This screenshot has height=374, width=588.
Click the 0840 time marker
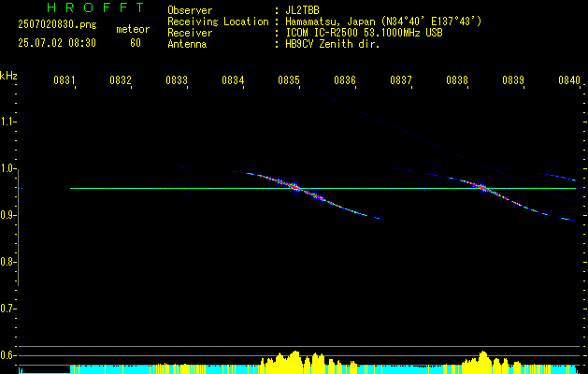tap(569, 80)
